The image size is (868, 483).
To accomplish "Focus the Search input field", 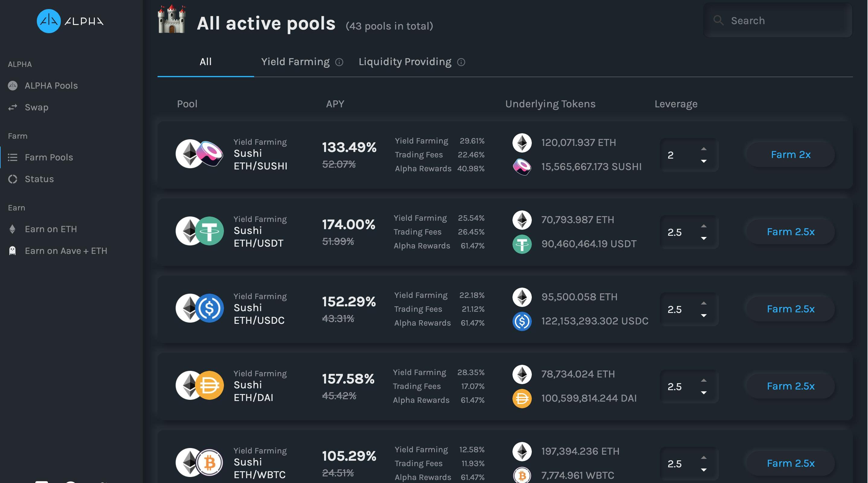I will [x=778, y=21].
